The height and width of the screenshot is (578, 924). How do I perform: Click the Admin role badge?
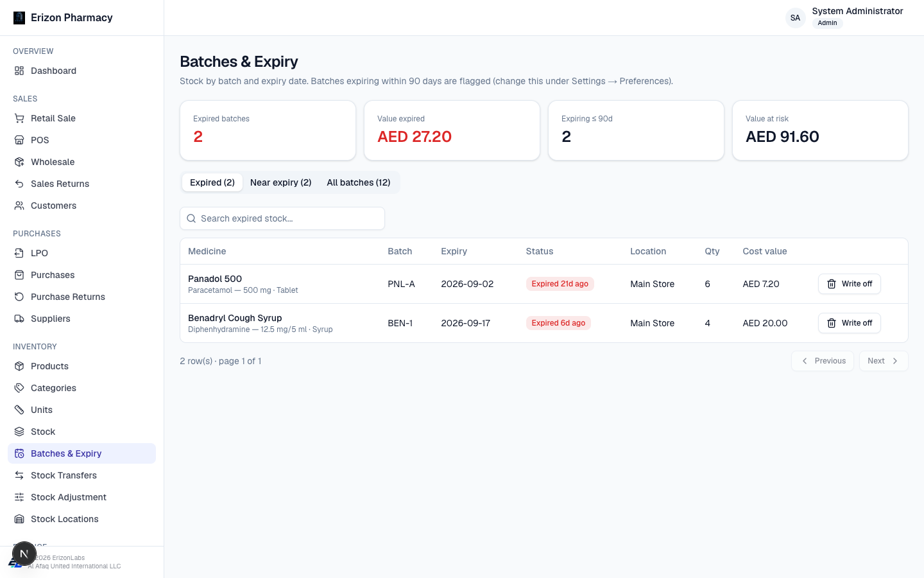point(828,23)
